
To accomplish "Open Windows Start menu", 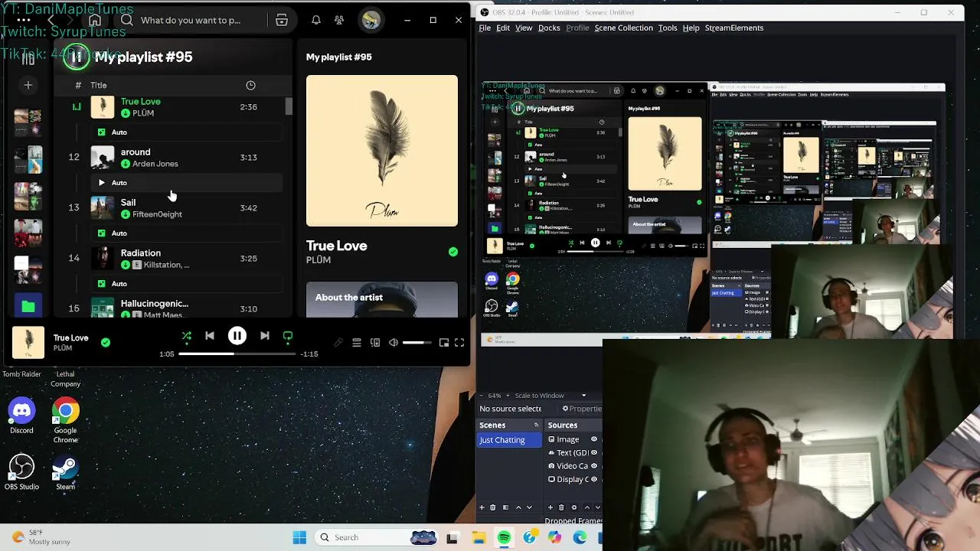I will click(x=299, y=538).
